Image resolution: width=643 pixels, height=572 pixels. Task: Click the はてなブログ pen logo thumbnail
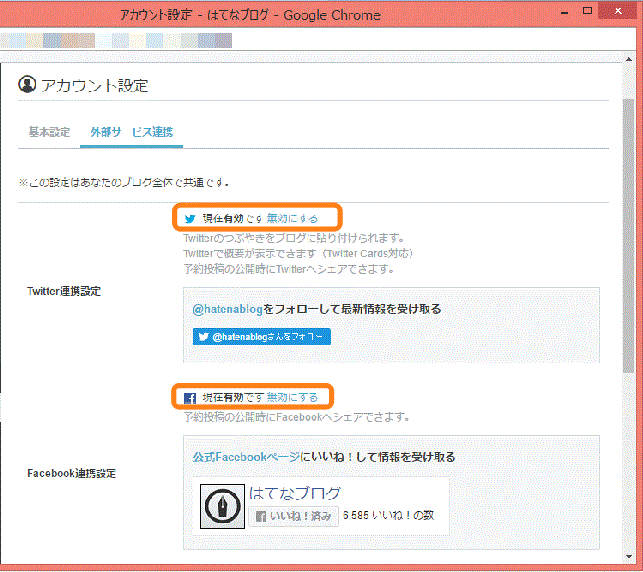[x=222, y=506]
